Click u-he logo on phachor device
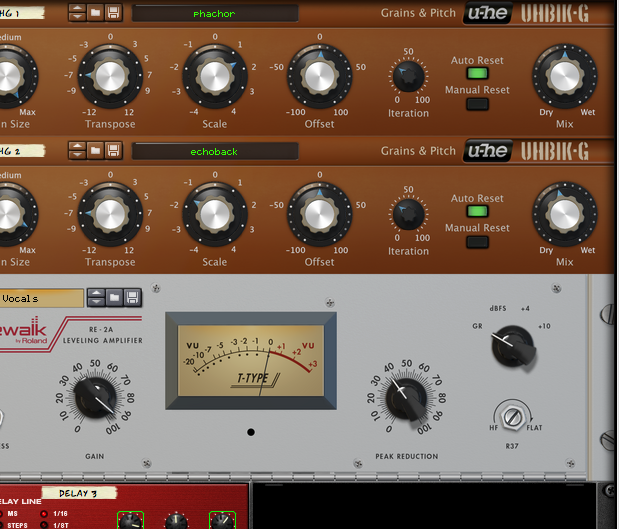This screenshot has width=619, height=529. pyautogui.click(x=488, y=13)
